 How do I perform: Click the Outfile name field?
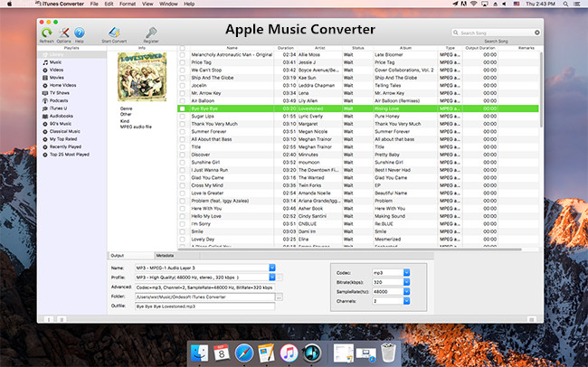[x=204, y=306]
